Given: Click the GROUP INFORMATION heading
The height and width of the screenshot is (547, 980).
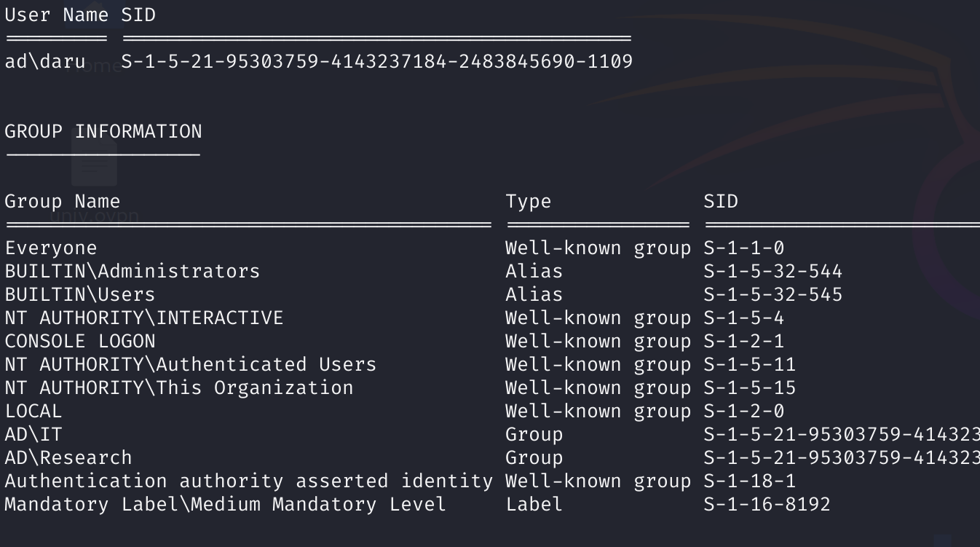Looking at the screenshot, I should pyautogui.click(x=103, y=132).
